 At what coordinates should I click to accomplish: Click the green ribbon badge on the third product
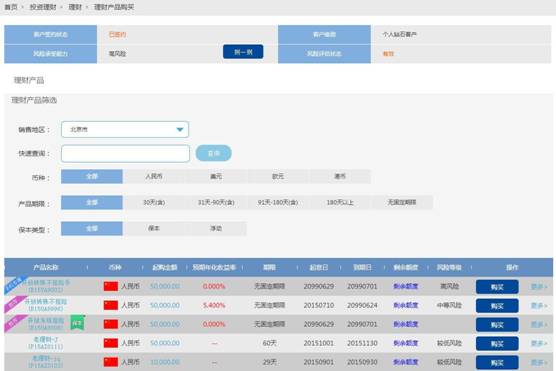[x=77, y=323]
